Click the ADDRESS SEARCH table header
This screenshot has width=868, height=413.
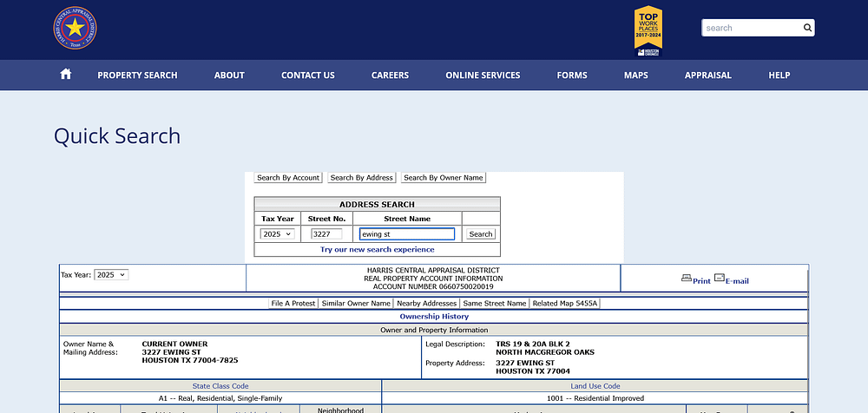377,204
